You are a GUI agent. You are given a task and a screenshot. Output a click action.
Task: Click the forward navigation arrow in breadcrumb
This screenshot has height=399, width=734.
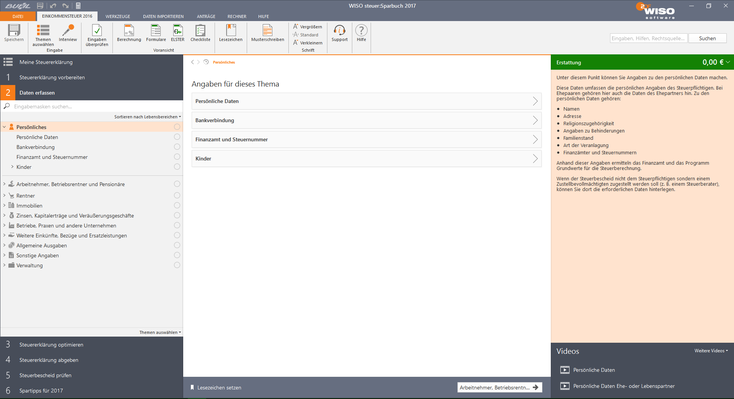click(x=198, y=62)
